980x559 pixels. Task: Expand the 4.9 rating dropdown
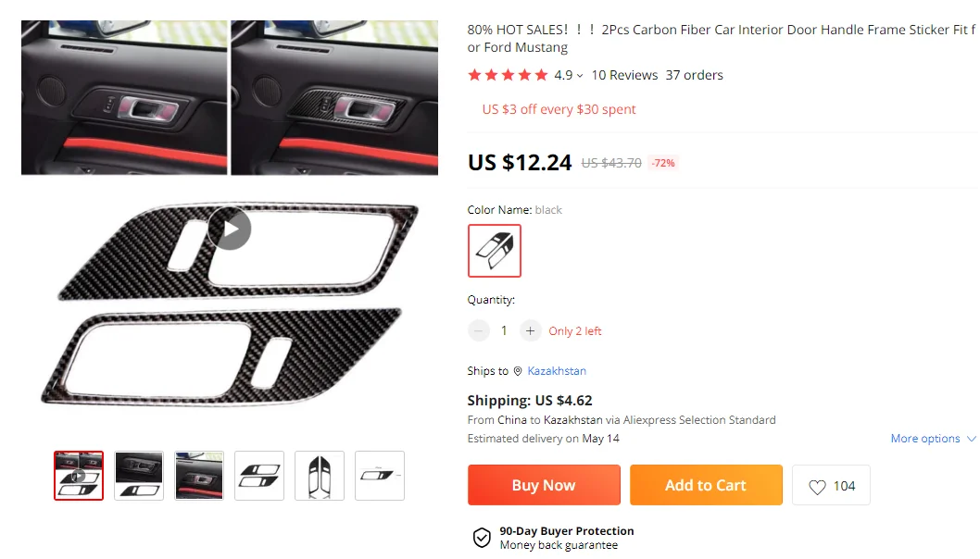click(x=568, y=75)
